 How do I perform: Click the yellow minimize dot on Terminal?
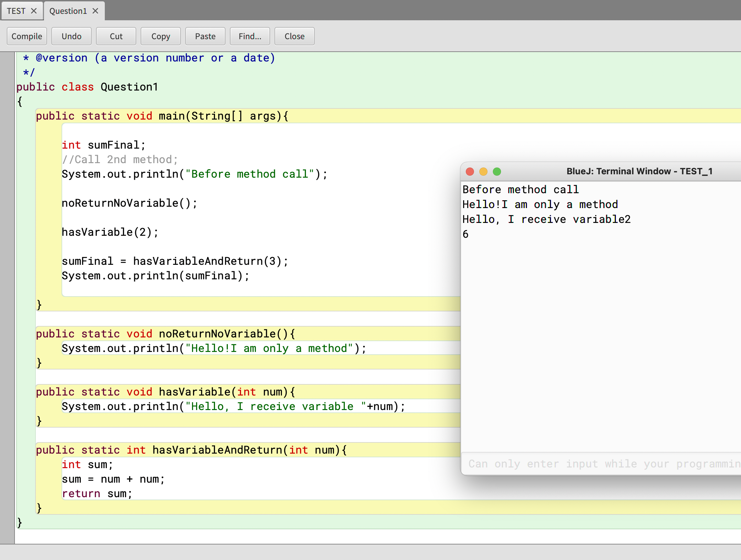coord(483,172)
